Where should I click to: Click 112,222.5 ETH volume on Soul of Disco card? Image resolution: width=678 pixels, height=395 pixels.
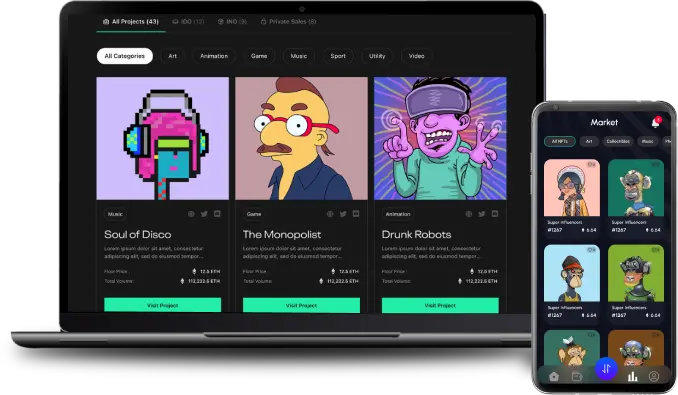click(x=204, y=281)
